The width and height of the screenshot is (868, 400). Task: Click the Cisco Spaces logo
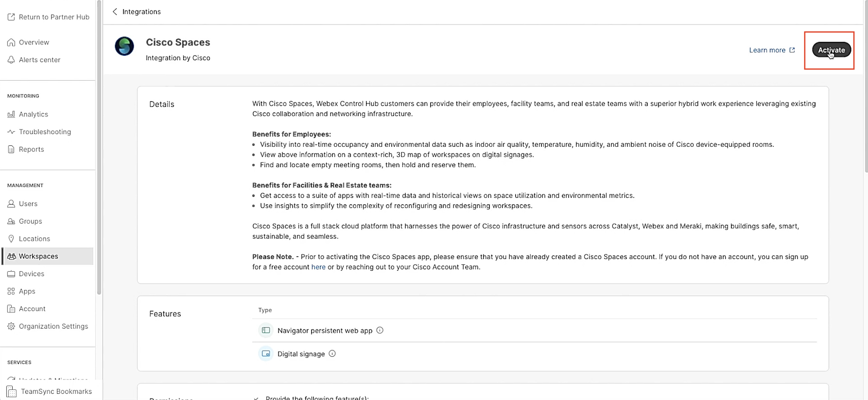point(124,46)
